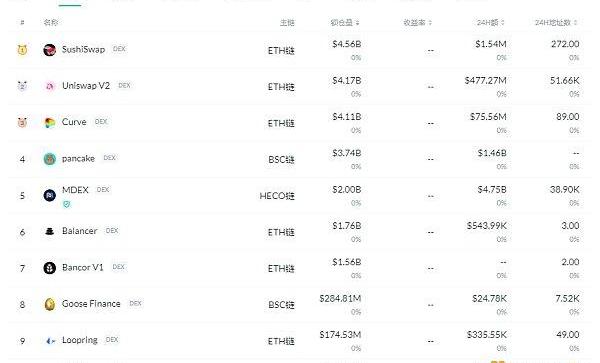The width and height of the screenshot is (600, 363).
Task: Click the Bancor V1 logo icon
Action: pyautogui.click(x=50, y=268)
